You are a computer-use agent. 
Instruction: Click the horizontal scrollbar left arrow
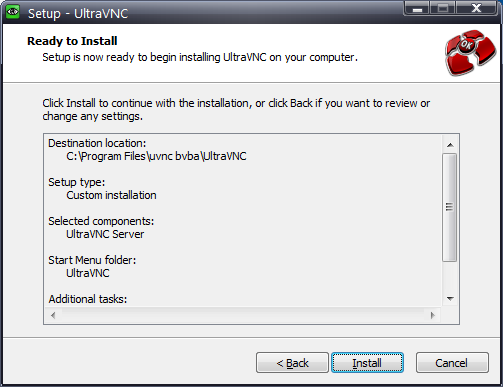point(53,315)
